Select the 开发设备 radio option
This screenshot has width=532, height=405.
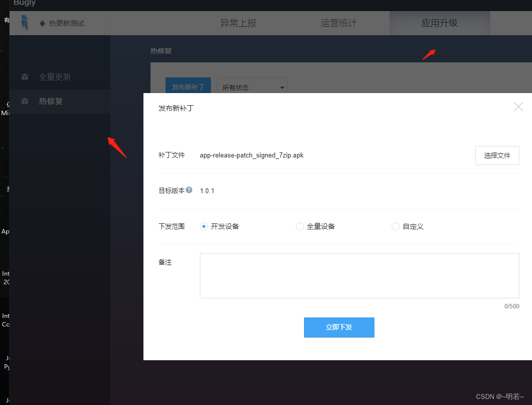coord(203,226)
